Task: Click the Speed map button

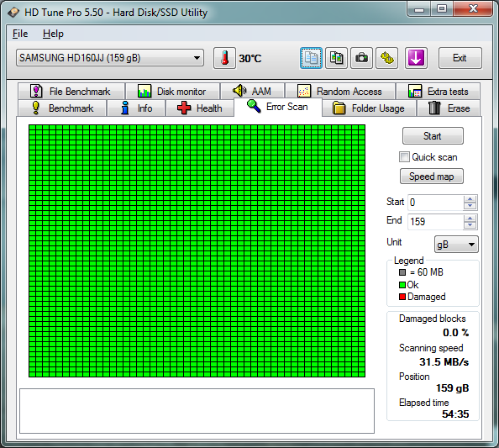Action: [432, 177]
